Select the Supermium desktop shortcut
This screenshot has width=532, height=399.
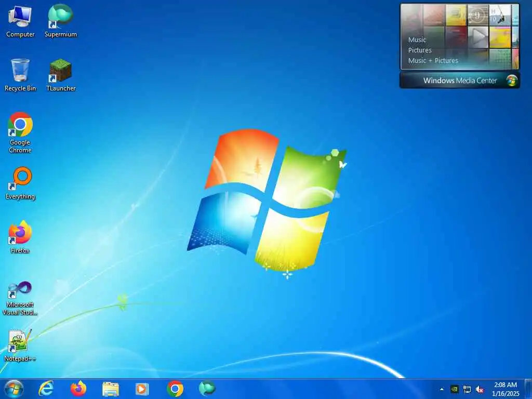point(61,21)
